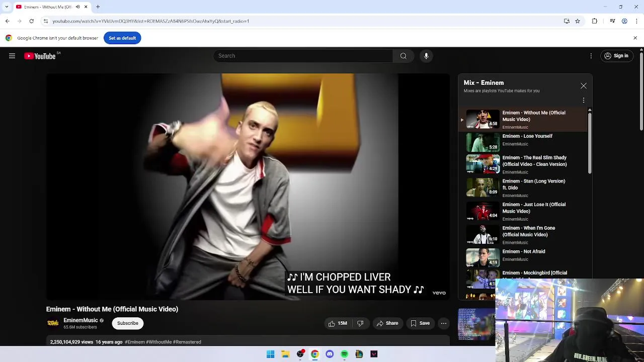Subscribe to EminemMusic channel

(x=128, y=323)
